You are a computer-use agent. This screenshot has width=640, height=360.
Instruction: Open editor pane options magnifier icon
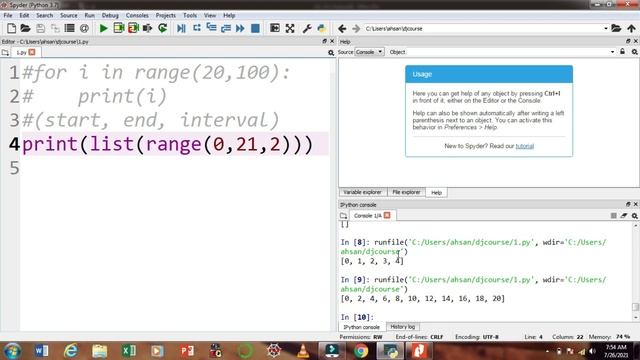[331, 53]
